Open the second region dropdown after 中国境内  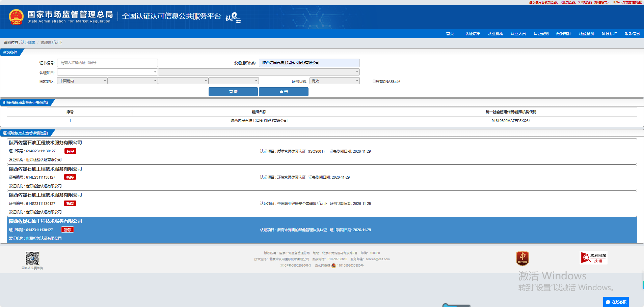(133, 81)
